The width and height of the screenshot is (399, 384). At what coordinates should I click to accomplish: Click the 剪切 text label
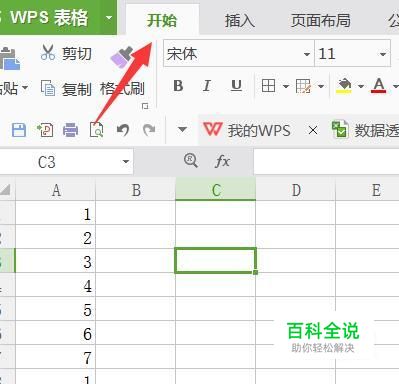pos(77,54)
